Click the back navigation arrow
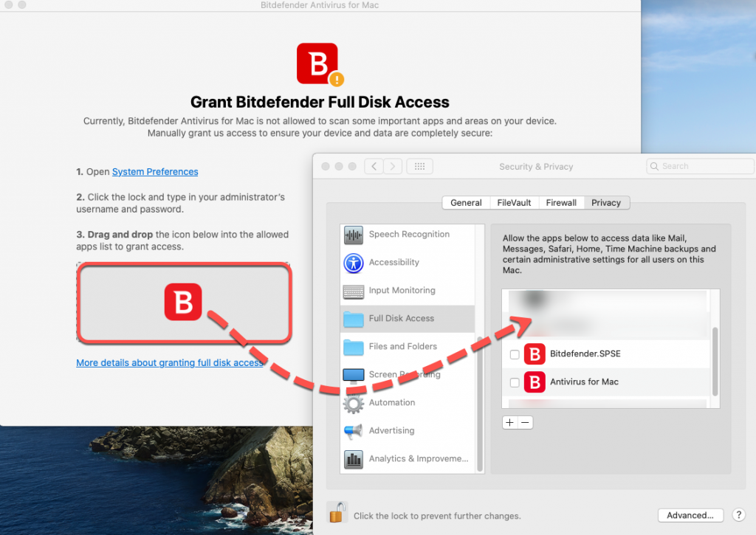 click(374, 166)
